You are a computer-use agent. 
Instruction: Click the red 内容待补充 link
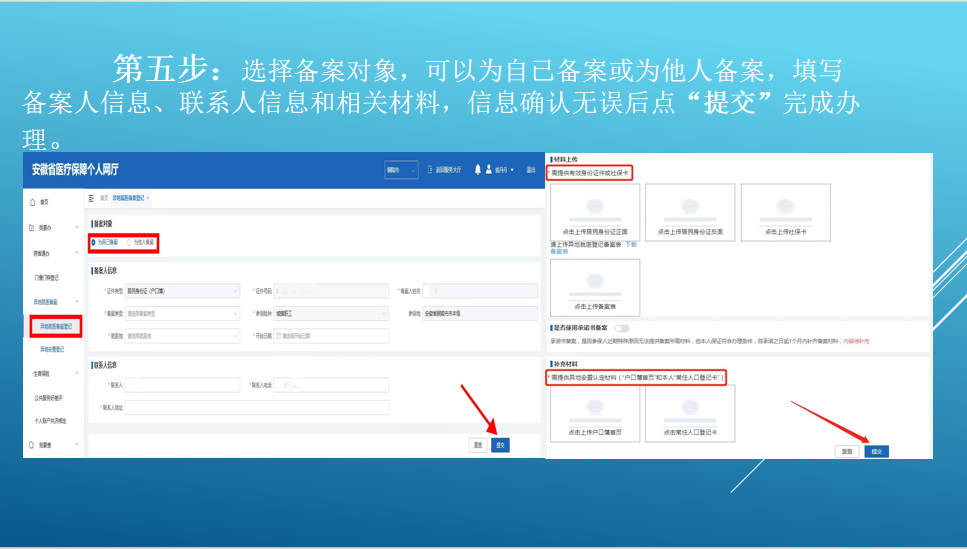coord(857,341)
